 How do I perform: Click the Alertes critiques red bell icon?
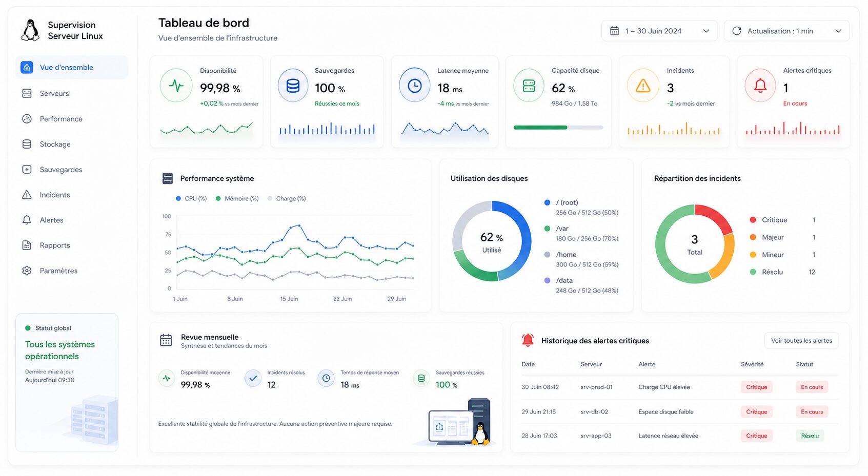tap(760, 86)
